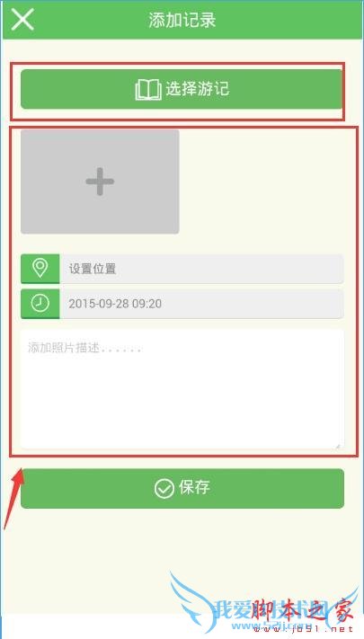This screenshot has height=639, width=364.
Task: Open the www.jb51.net watermark link
Action: coord(303,629)
